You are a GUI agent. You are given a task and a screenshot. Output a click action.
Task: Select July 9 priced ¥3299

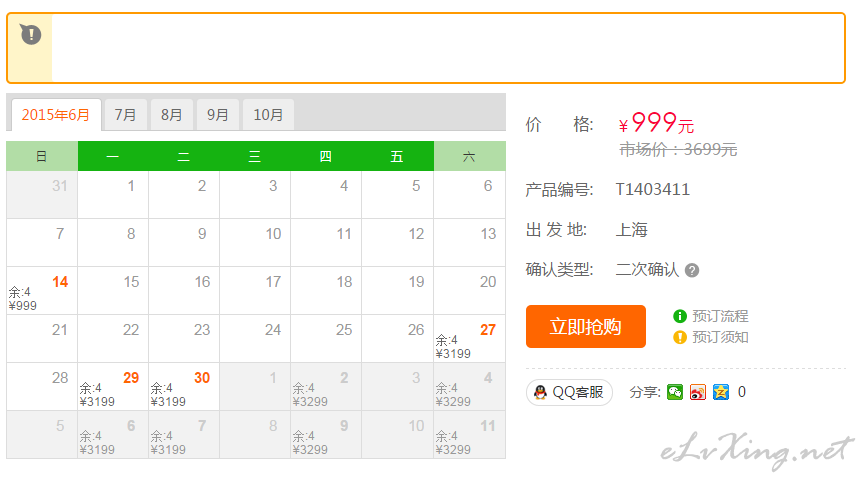click(x=326, y=435)
